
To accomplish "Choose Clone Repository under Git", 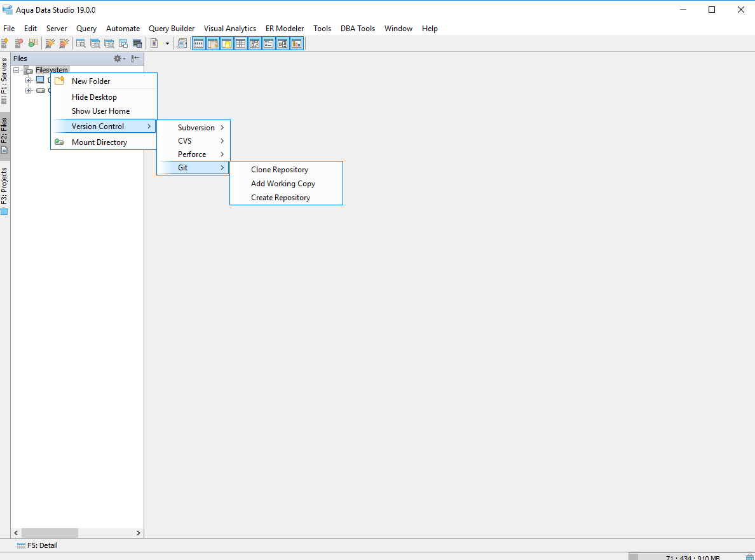I will click(x=286, y=170).
